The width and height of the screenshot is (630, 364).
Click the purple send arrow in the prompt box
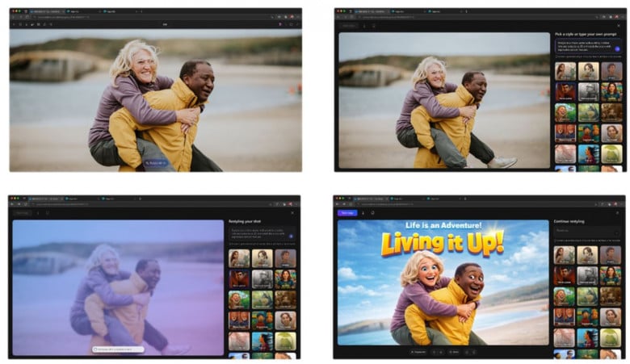[617, 49]
